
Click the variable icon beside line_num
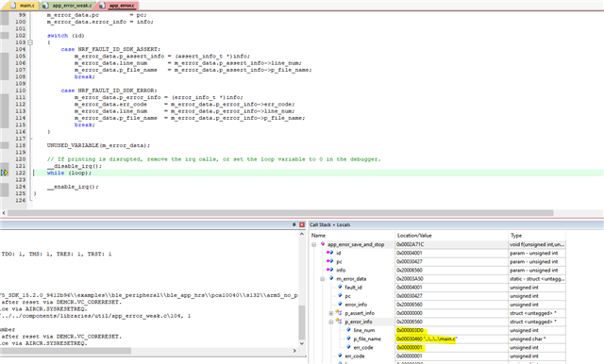click(x=348, y=330)
